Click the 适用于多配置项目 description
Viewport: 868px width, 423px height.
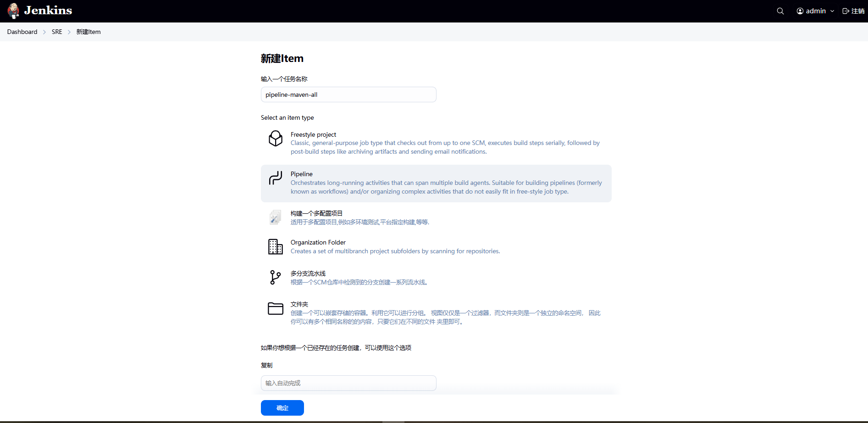point(360,222)
